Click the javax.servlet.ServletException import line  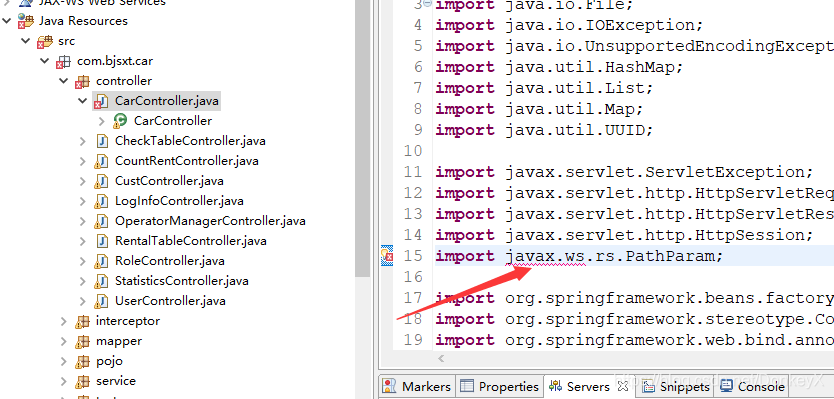click(624, 172)
